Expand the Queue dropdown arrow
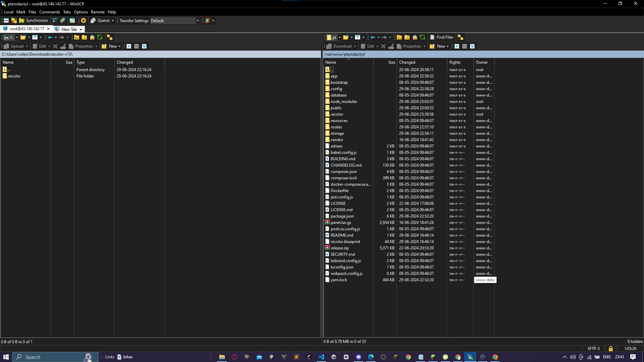 coord(113,20)
